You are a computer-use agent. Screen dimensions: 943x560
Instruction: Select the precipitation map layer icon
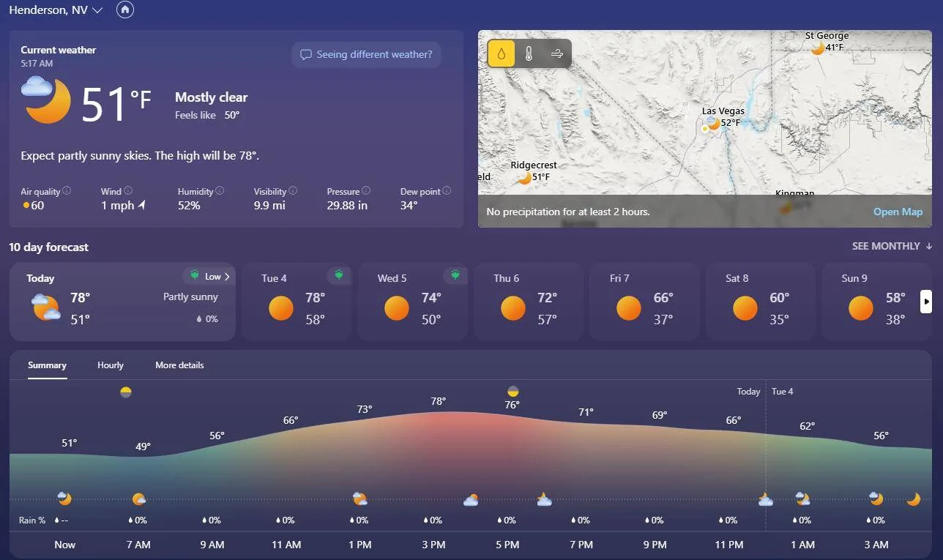[x=502, y=53]
